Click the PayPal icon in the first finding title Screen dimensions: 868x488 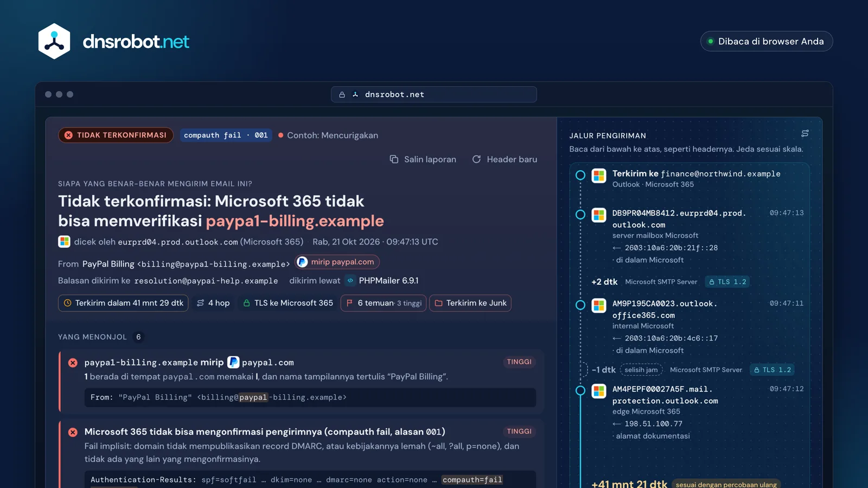[233, 362]
